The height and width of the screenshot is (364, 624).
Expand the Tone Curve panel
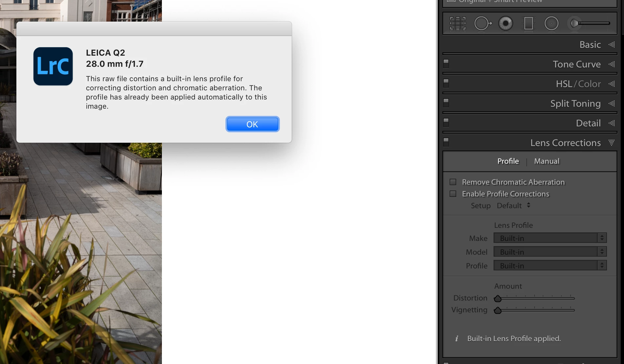(612, 64)
